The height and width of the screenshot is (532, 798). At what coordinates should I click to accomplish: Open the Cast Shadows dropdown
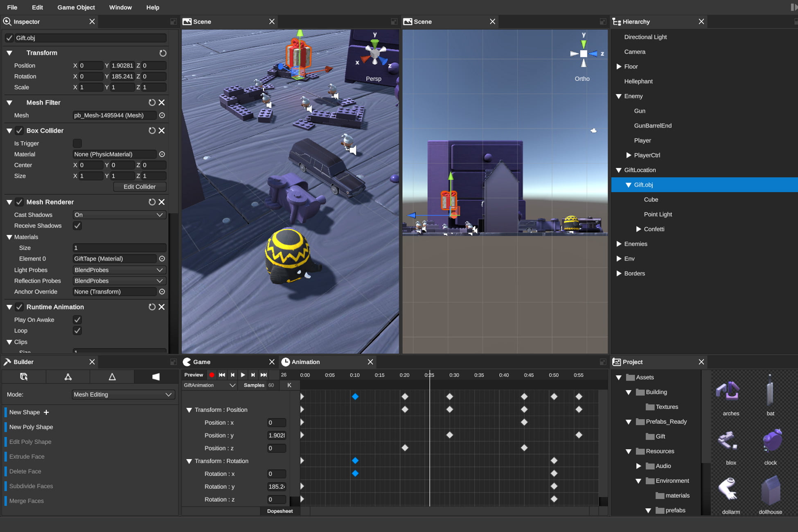coord(116,214)
